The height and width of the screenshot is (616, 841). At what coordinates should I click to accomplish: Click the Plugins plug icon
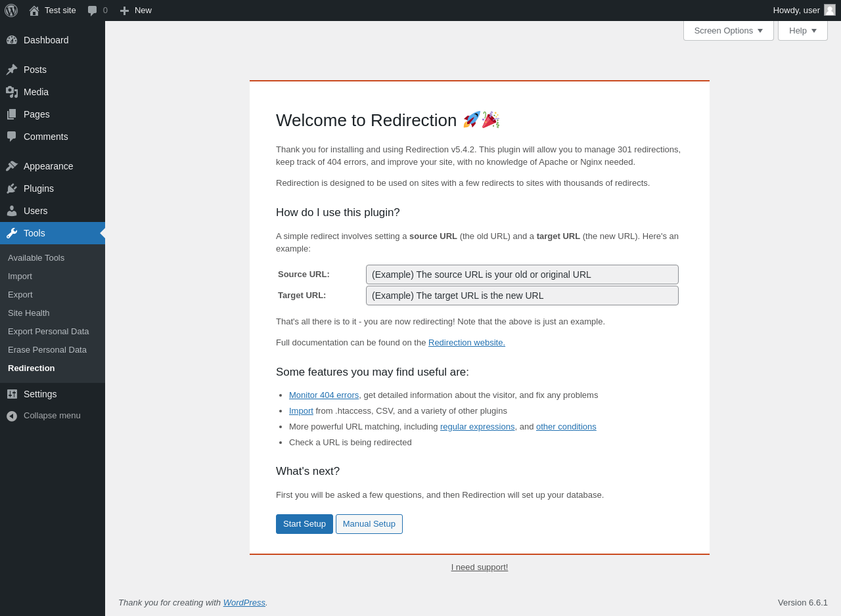pos(12,188)
